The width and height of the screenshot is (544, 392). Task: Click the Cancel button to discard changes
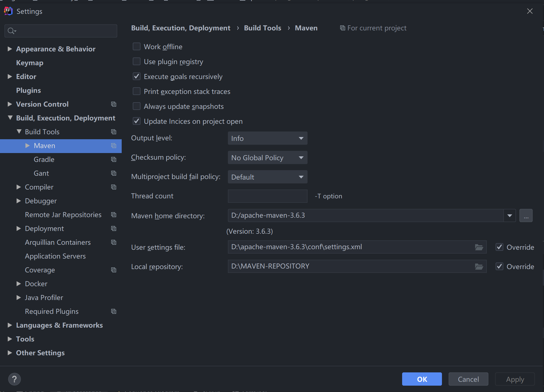pyautogui.click(x=468, y=378)
